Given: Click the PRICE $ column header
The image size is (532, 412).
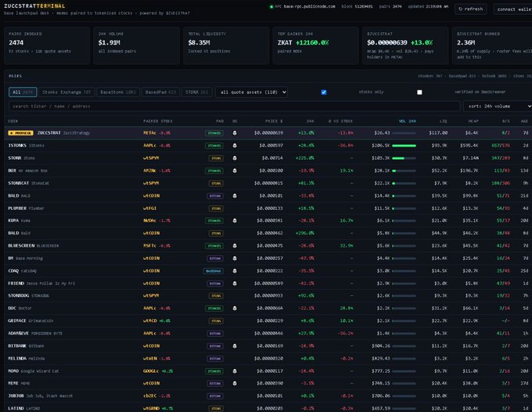Looking at the screenshot, I should [x=274, y=121].
